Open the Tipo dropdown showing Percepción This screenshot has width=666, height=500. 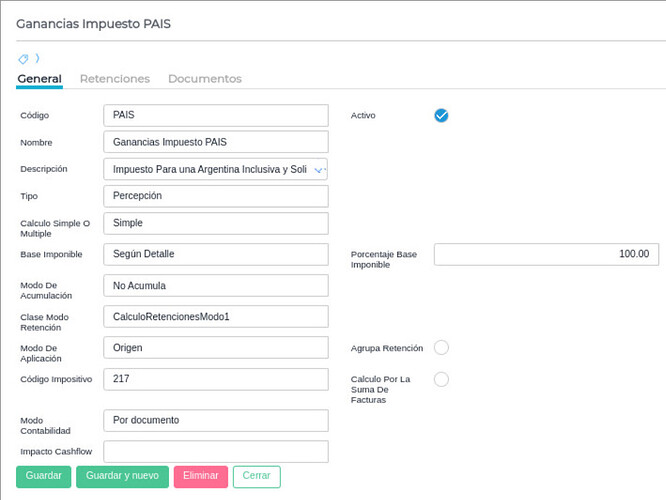pos(215,196)
